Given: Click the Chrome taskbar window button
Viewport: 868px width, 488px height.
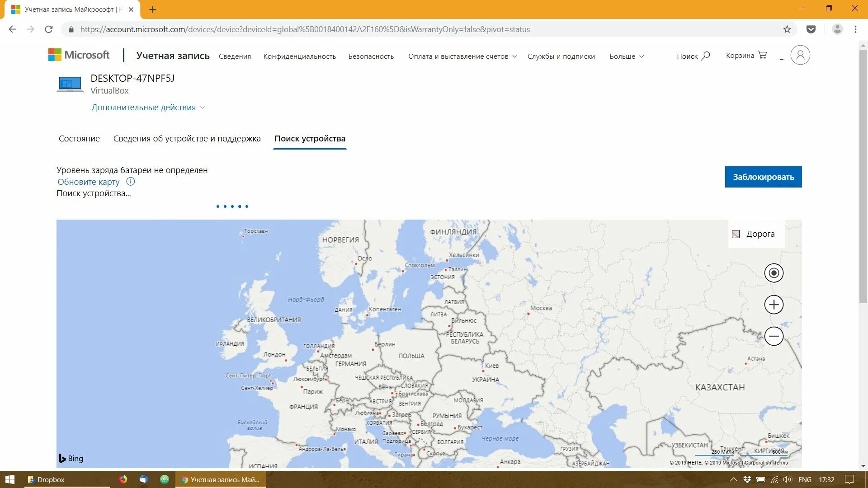Looking at the screenshot, I should (x=221, y=479).
